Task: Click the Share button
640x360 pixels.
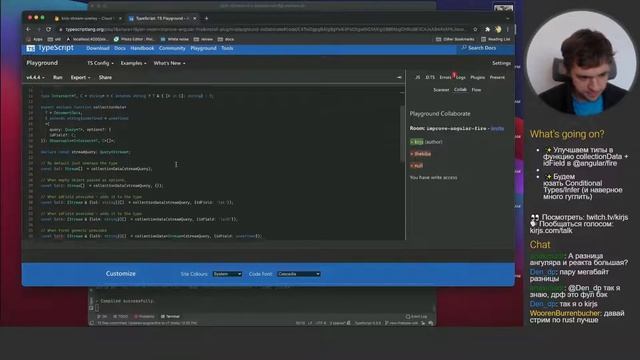Action: coord(105,78)
